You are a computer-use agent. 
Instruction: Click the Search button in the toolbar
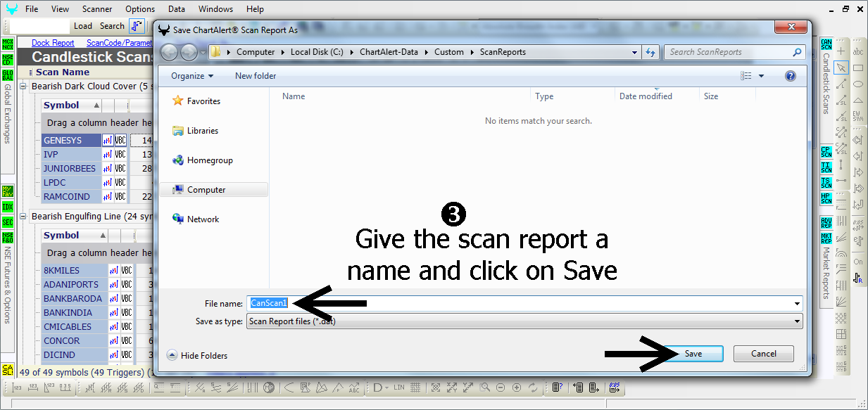(x=112, y=26)
